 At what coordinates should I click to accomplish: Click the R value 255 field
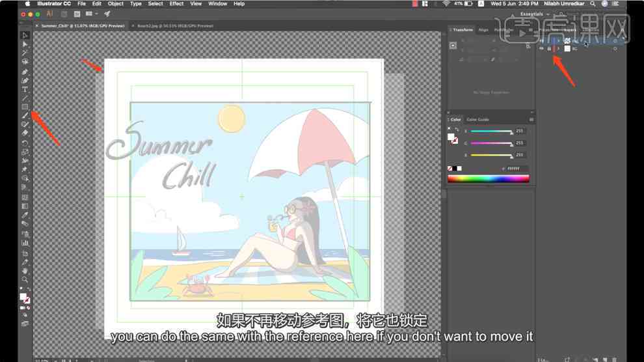tap(520, 131)
